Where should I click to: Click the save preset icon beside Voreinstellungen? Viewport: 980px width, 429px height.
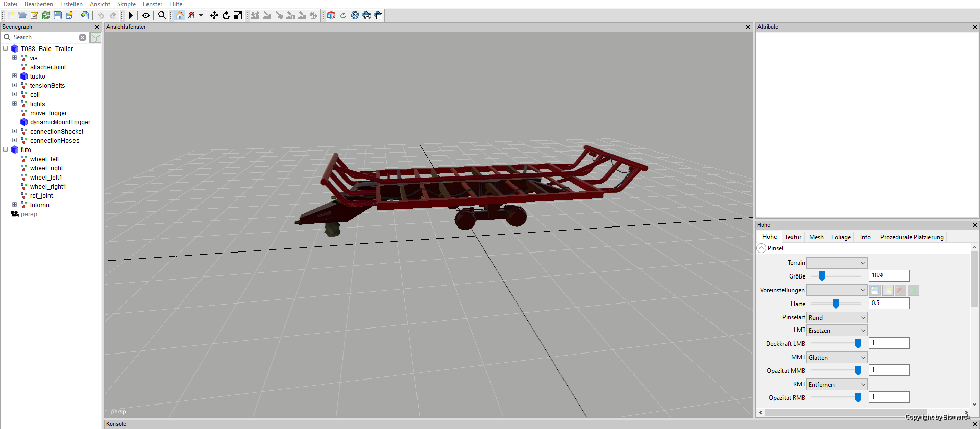click(875, 290)
